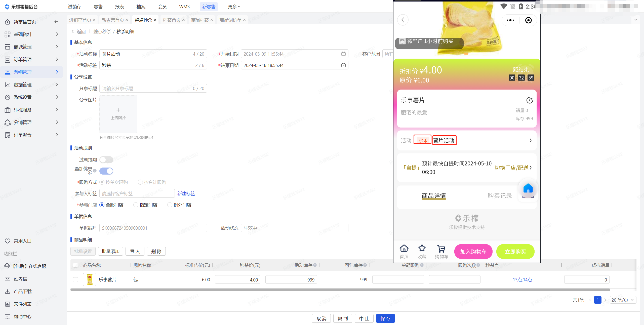Open the 20 条/页 page size dropdown
Screen dimensions: 644x325
[x=623, y=300]
